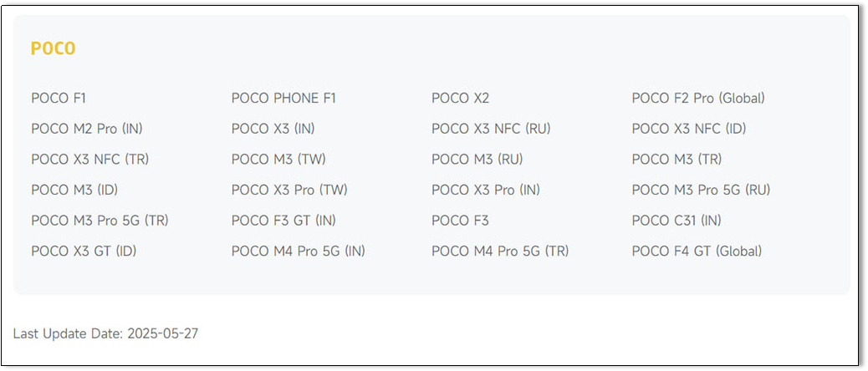Open POCO M3 (RU) entry
This screenshot has height=371, width=868.
[477, 160]
